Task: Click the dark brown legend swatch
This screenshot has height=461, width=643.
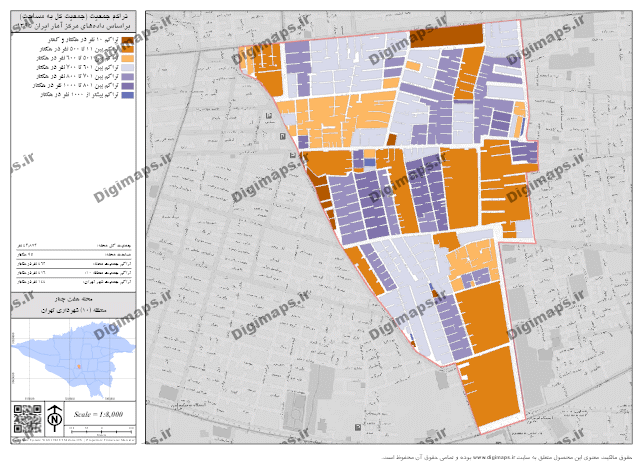Action: [x=128, y=40]
